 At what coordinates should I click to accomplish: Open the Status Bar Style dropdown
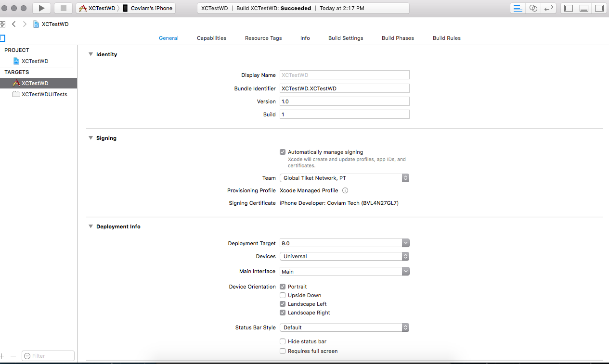[x=345, y=327]
